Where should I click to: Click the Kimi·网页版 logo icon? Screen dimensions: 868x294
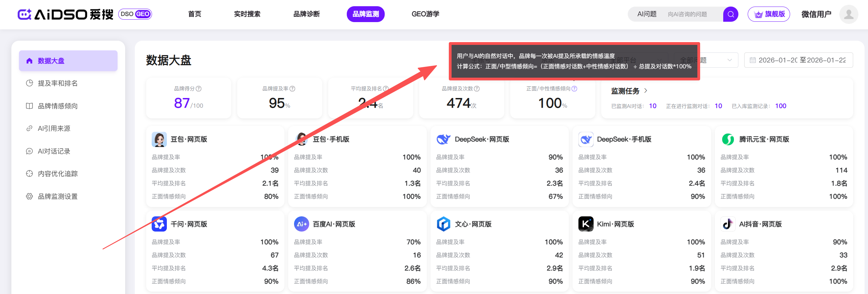pos(586,224)
